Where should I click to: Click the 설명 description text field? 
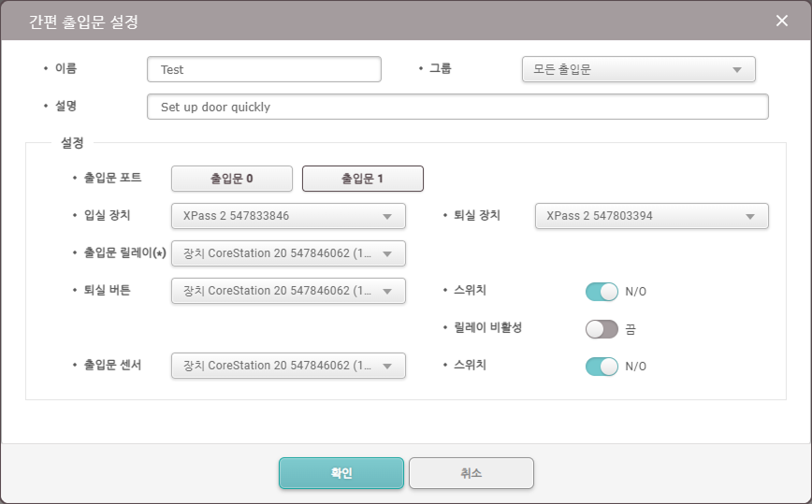coord(457,107)
